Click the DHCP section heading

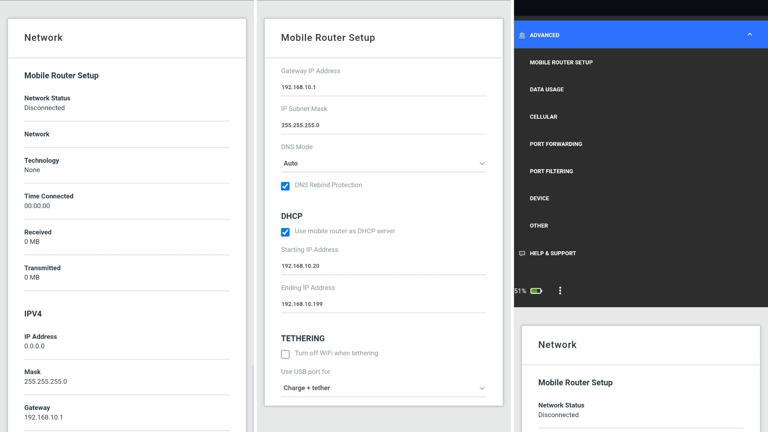point(291,216)
